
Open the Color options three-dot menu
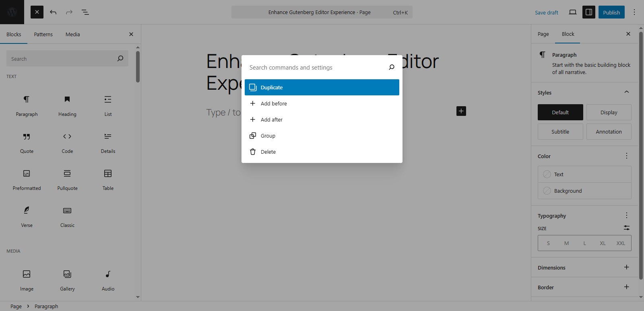(x=627, y=156)
